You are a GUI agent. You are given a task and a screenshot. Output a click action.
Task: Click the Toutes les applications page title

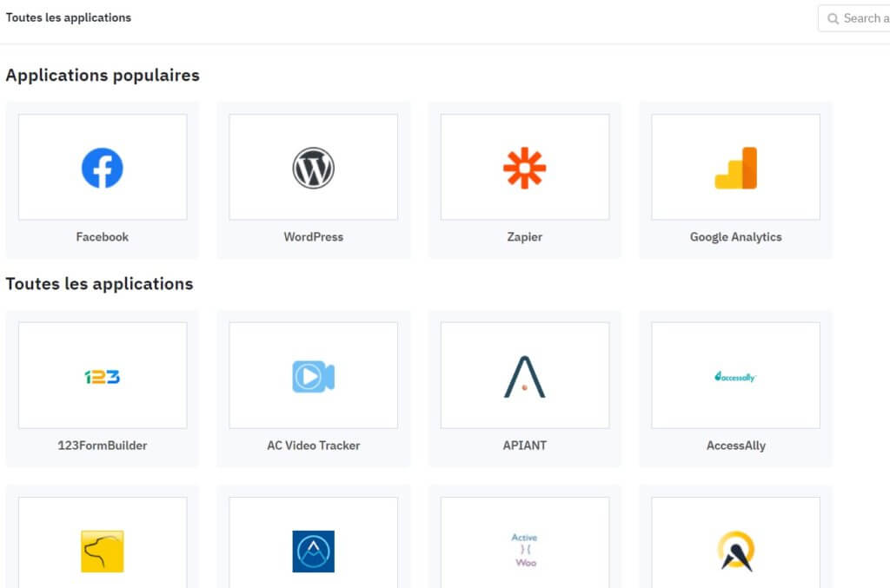pos(68,17)
